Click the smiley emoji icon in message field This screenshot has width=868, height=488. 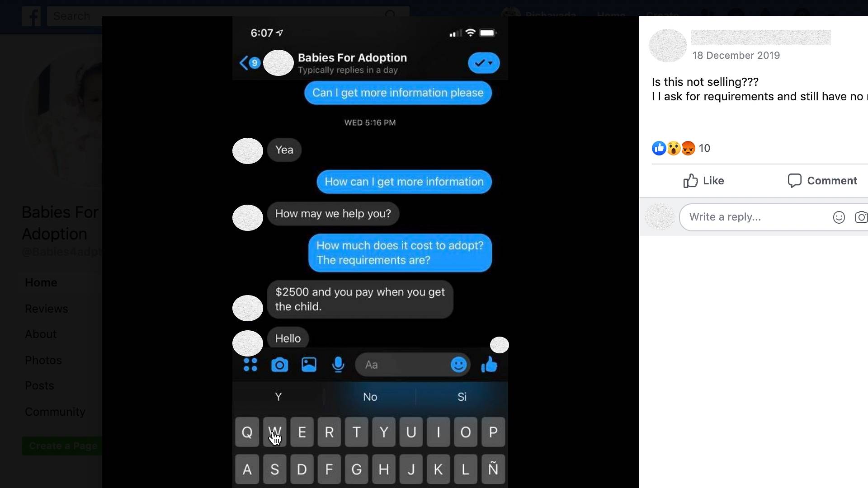point(458,365)
